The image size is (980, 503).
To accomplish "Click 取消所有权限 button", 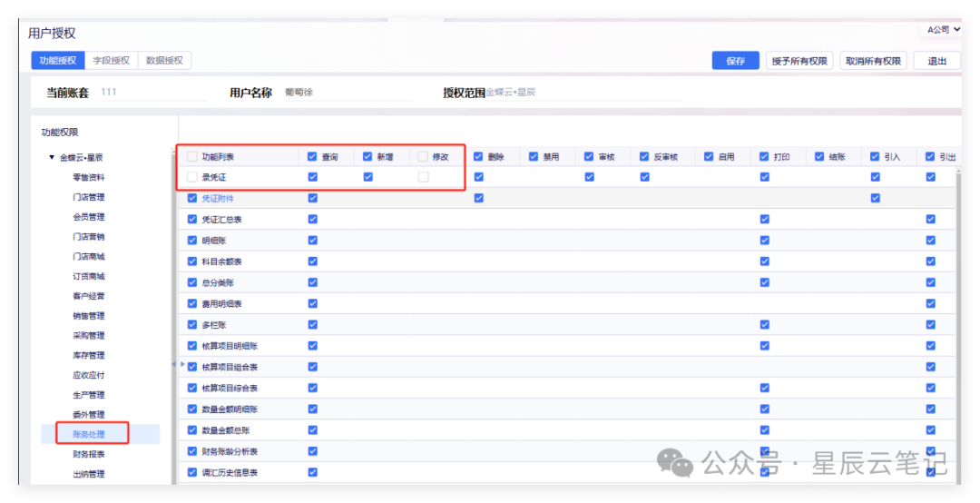I will (873, 61).
